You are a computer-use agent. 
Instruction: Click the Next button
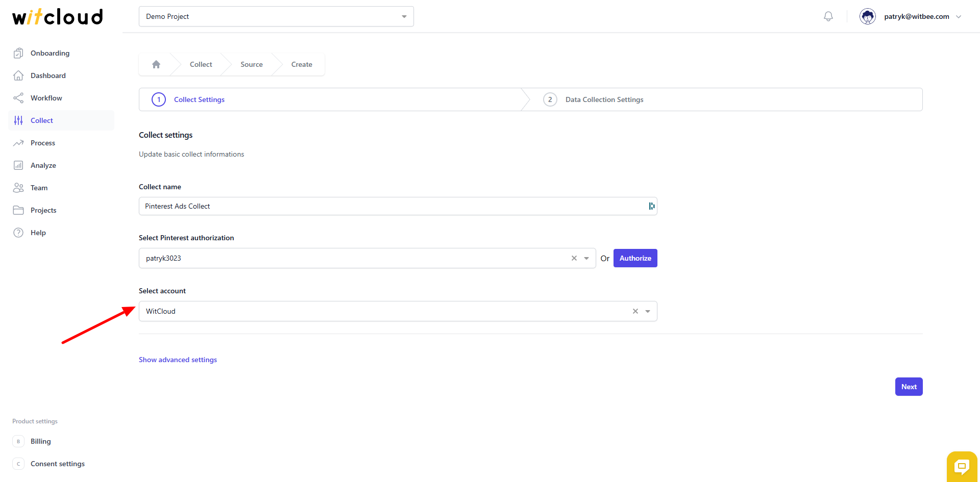pos(909,387)
